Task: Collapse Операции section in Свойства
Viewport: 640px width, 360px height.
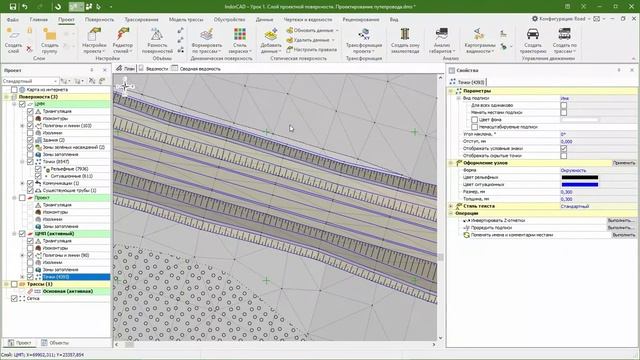Action: tap(451, 213)
